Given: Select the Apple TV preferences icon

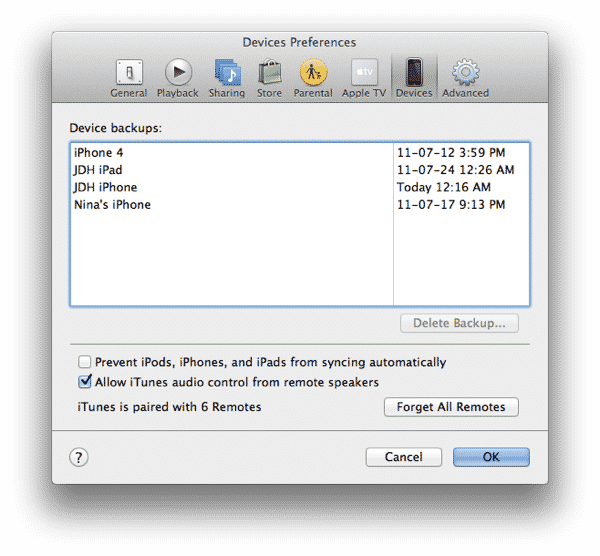Looking at the screenshot, I should tap(363, 78).
